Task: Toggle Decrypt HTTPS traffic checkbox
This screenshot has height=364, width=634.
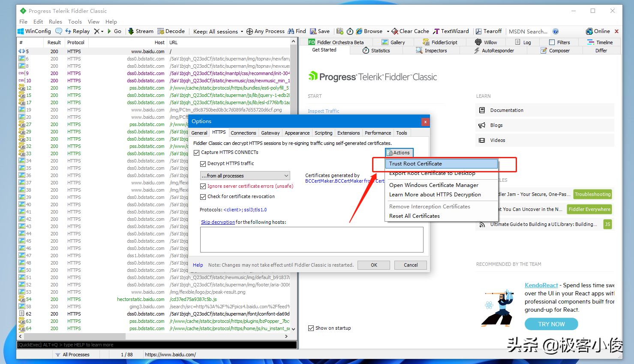Action: (203, 164)
